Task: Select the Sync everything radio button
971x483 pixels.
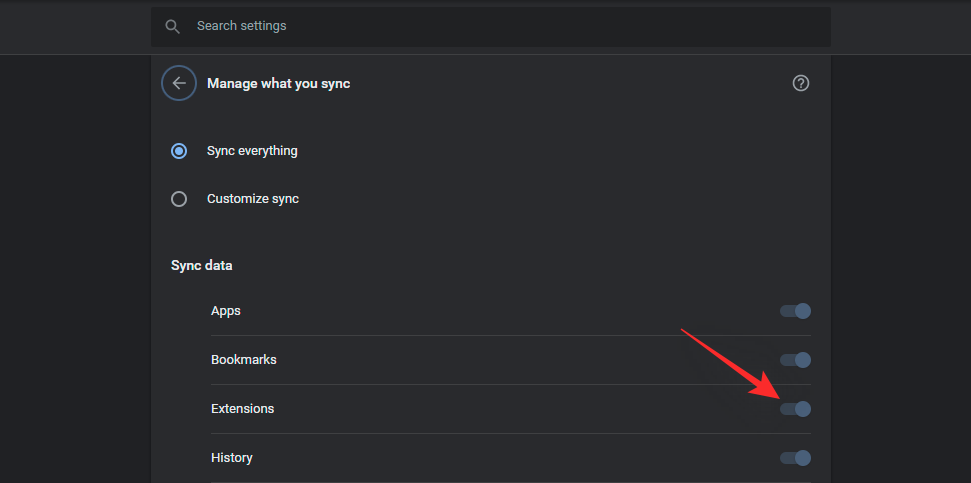Action: (x=179, y=151)
